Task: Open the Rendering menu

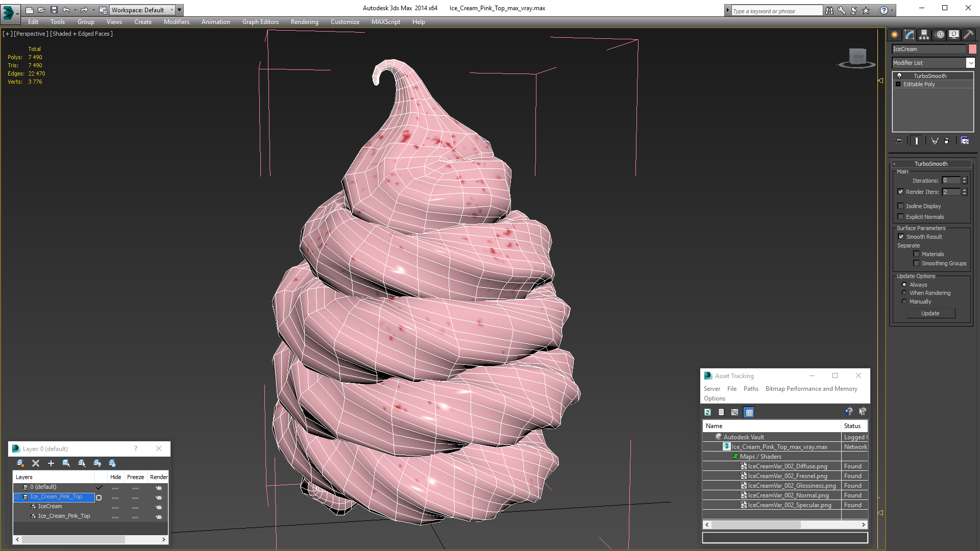Action: point(304,22)
